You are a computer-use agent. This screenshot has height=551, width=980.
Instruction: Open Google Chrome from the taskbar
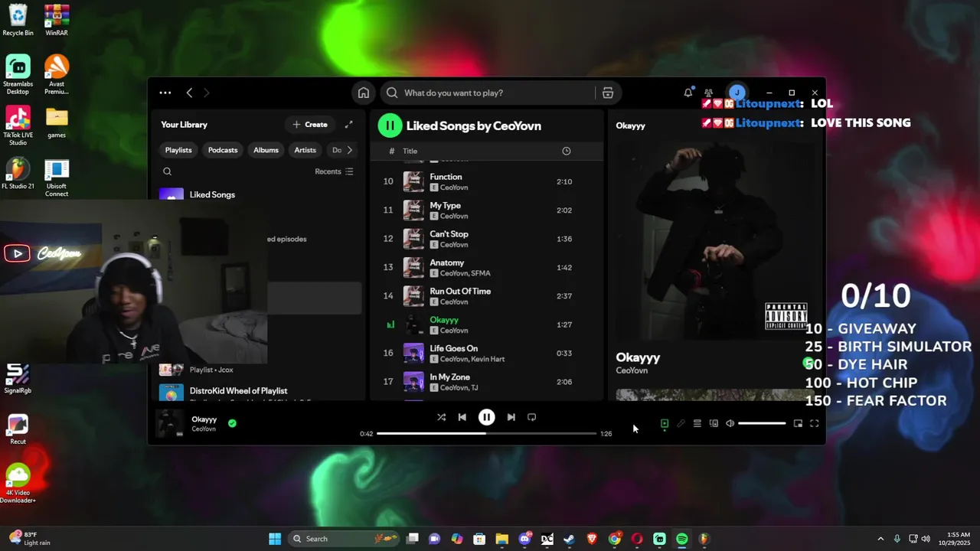(614, 539)
